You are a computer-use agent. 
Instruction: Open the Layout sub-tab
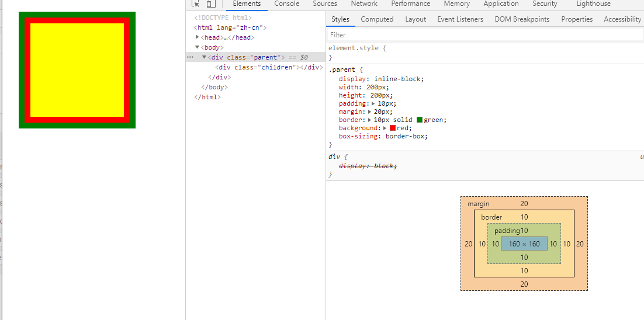coord(416,19)
